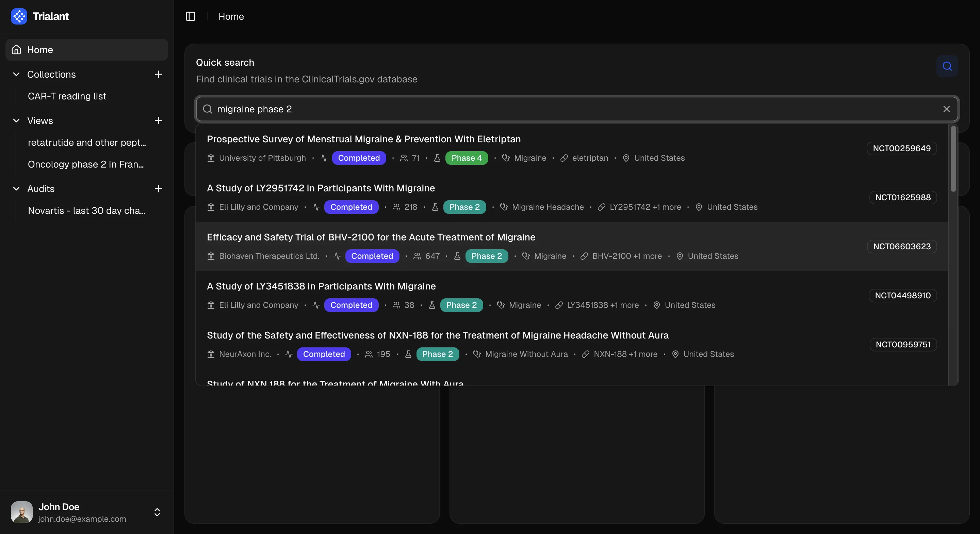Image resolution: width=980 pixels, height=534 pixels.
Task: Open the CAR-T reading list collection
Action: point(67,96)
